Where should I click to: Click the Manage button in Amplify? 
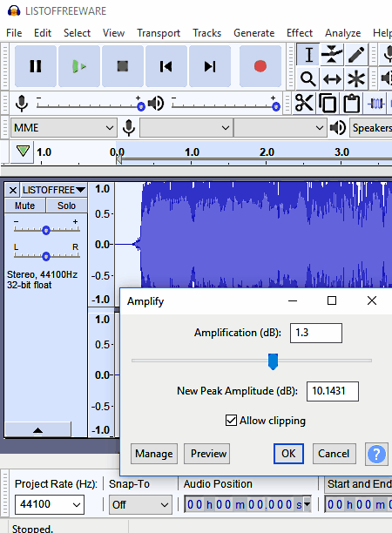154,454
